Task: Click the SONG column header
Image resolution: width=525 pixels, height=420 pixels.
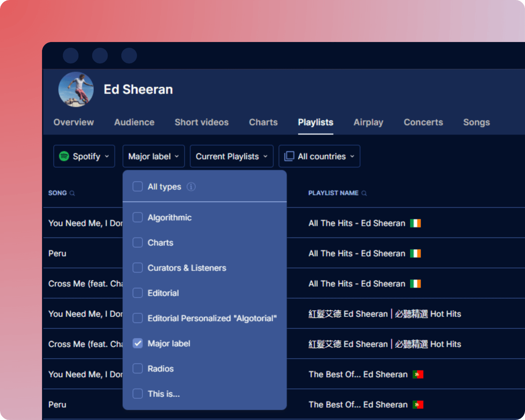Action: coord(58,193)
